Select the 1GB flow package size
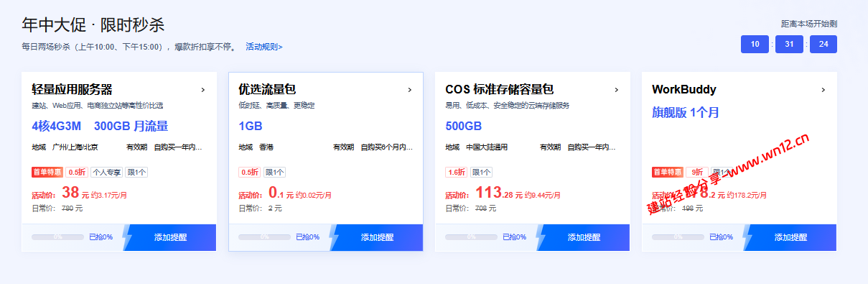868x284 pixels. tap(251, 127)
